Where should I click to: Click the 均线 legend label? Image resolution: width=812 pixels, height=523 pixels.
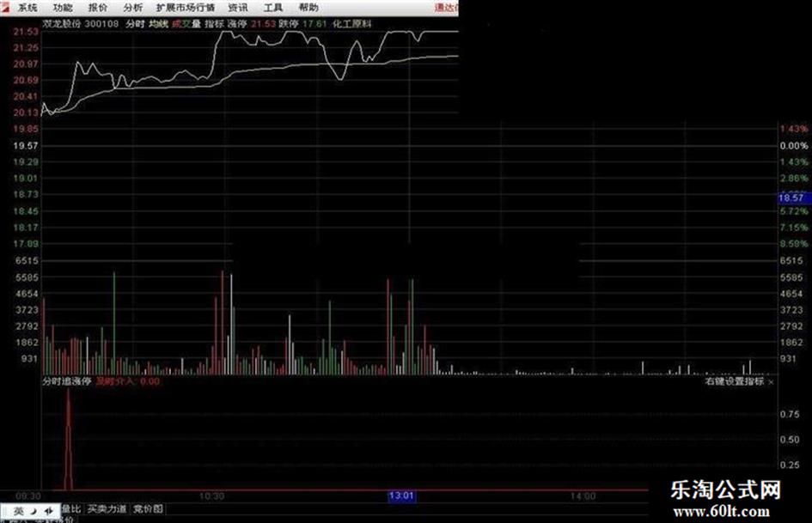[158, 24]
